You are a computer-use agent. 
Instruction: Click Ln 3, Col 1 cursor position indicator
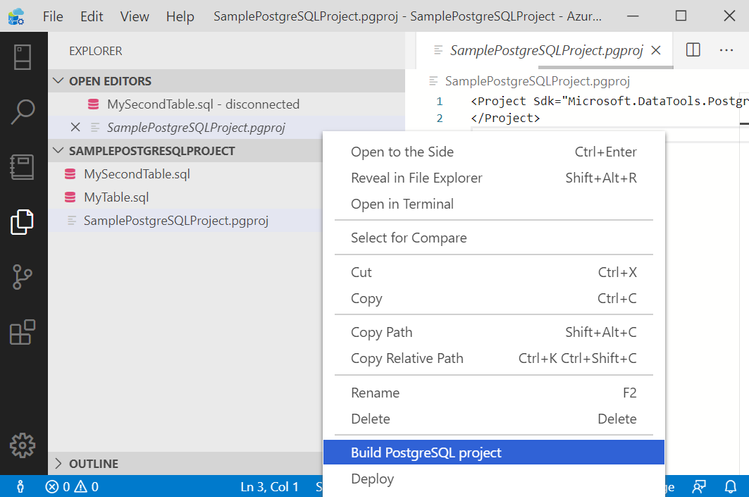click(269, 487)
